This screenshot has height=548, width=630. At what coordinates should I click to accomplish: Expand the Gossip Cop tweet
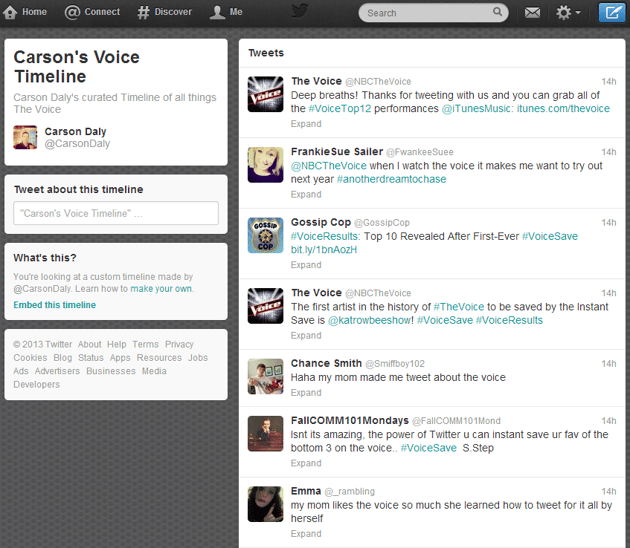pos(306,265)
